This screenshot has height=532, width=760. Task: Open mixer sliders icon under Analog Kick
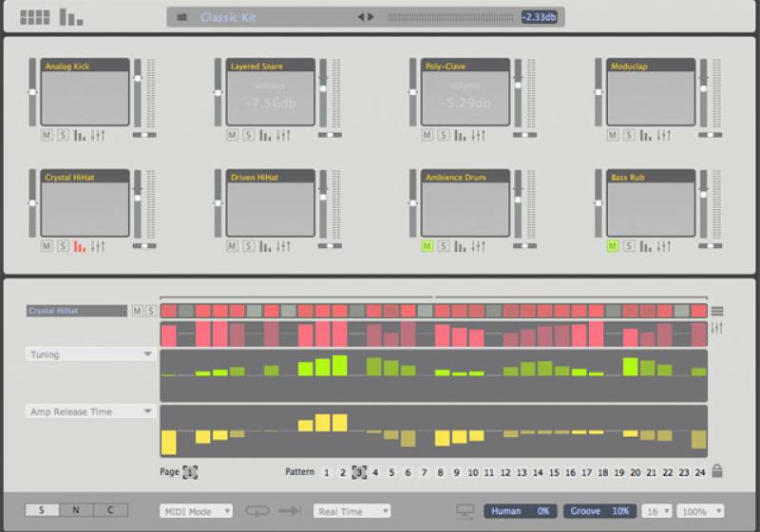click(98, 136)
